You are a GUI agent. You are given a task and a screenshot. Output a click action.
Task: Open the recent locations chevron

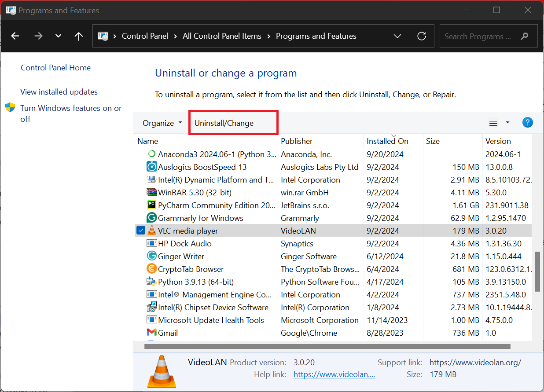point(58,36)
